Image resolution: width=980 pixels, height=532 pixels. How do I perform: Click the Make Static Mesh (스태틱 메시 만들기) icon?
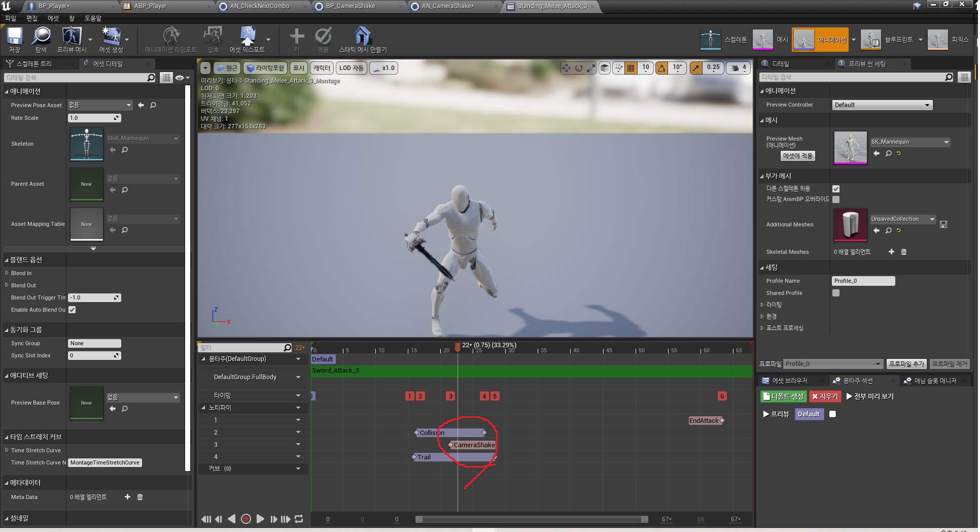coord(363,40)
